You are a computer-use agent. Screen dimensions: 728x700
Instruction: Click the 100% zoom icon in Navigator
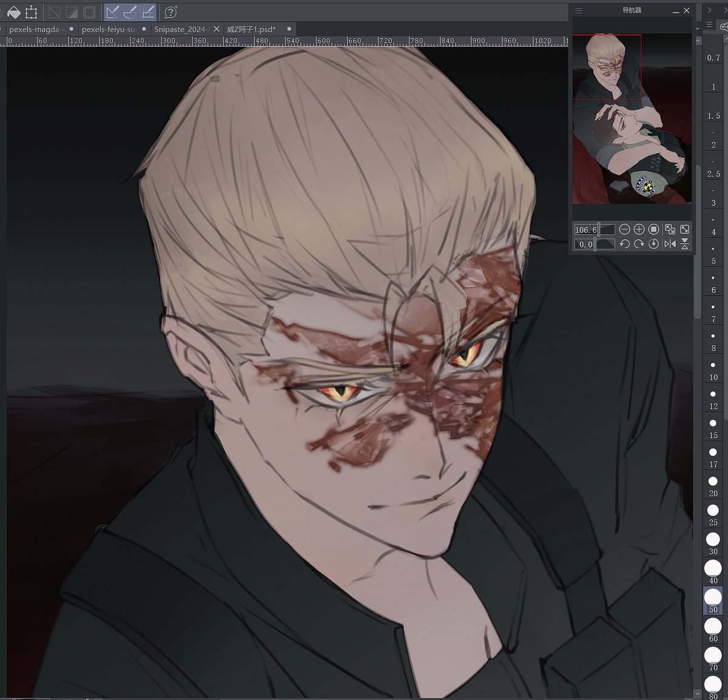pyautogui.click(x=653, y=229)
